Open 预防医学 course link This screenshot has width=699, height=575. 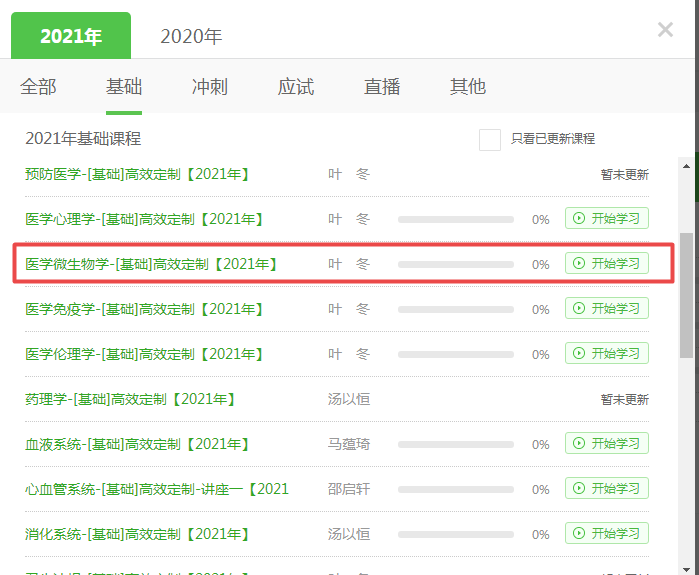click(x=137, y=174)
